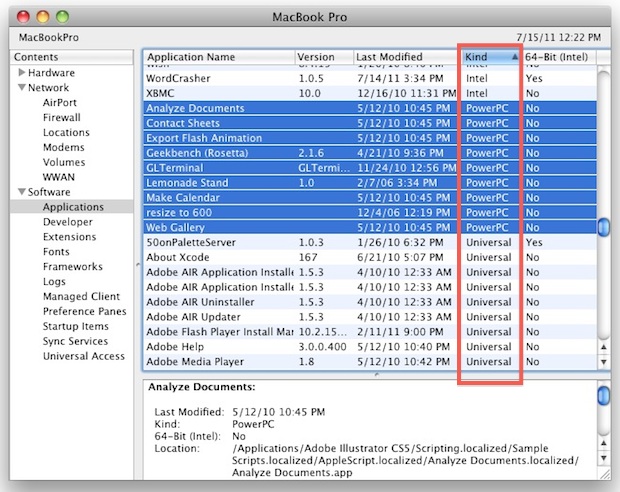The image size is (620, 492).
Task: Click the details pane scrollbar thumb
Action: [x=604, y=396]
